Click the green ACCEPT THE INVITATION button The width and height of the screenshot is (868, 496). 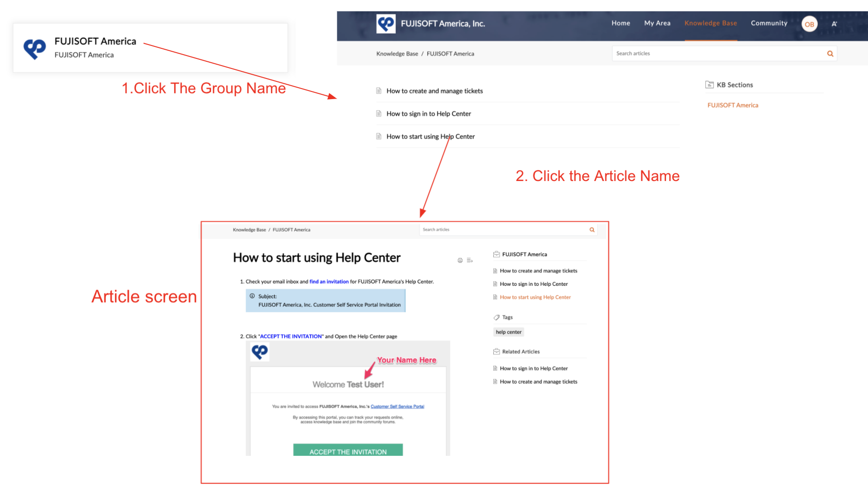[x=348, y=450]
